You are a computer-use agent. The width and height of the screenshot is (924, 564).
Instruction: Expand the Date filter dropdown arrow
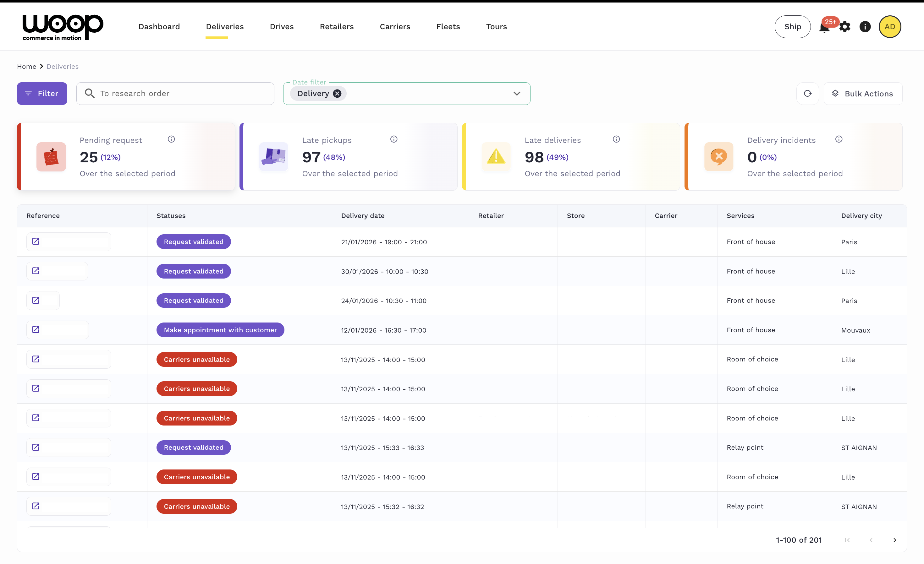tap(517, 94)
